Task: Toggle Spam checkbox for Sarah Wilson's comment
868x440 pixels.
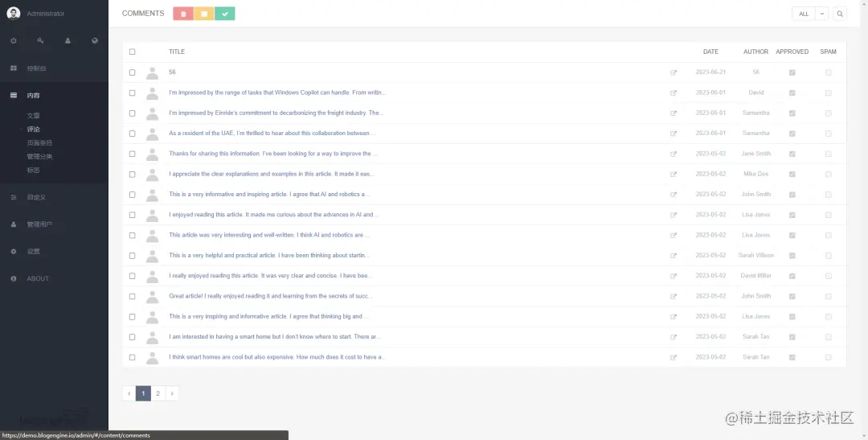Action: 828,256
